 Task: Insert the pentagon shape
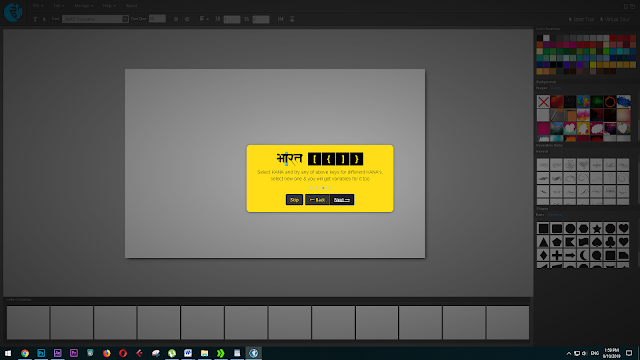click(557, 242)
